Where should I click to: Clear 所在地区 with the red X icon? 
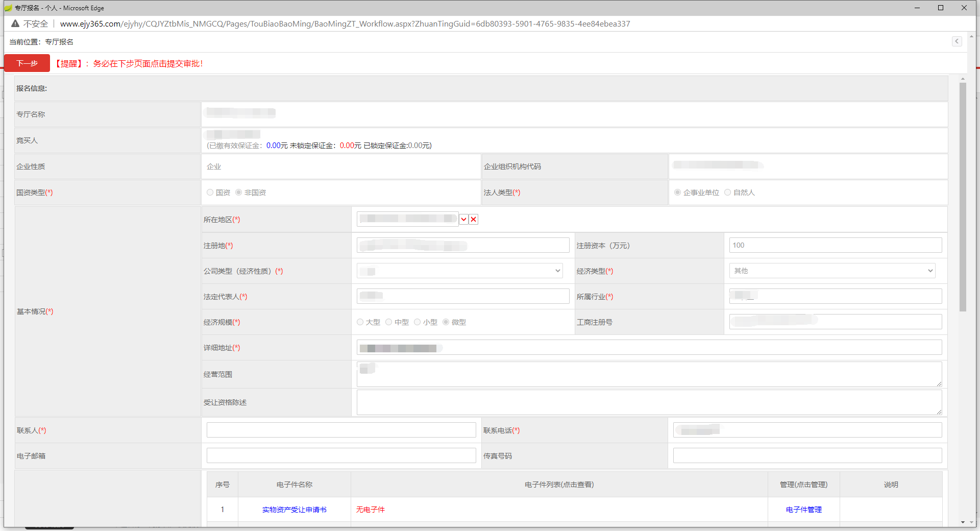[x=474, y=220]
